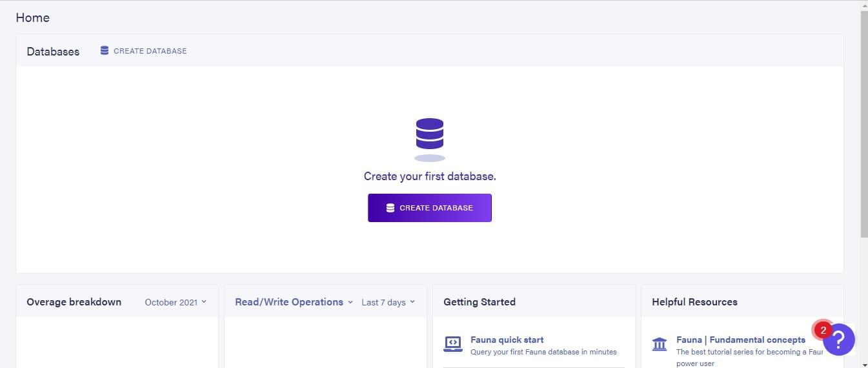This screenshot has height=368, width=868.
Task: Expand the Read/Write Operations metric dropdown
Action: click(294, 302)
